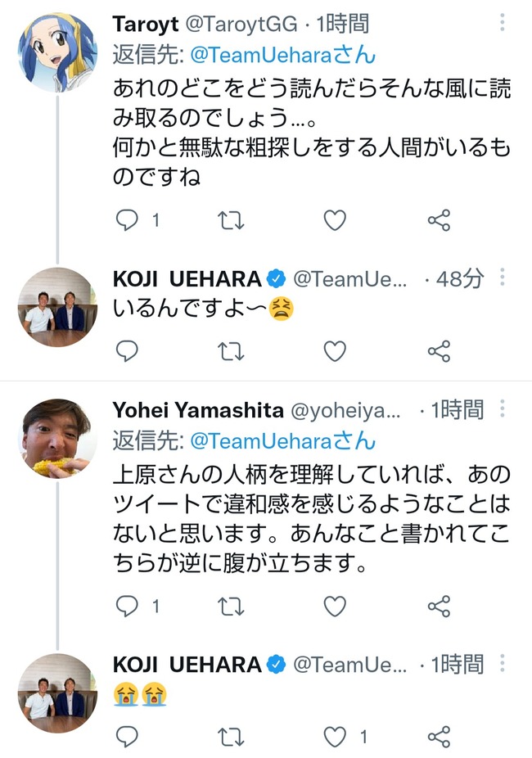Open Yohei Yamashita's profile picture

(x=57, y=439)
